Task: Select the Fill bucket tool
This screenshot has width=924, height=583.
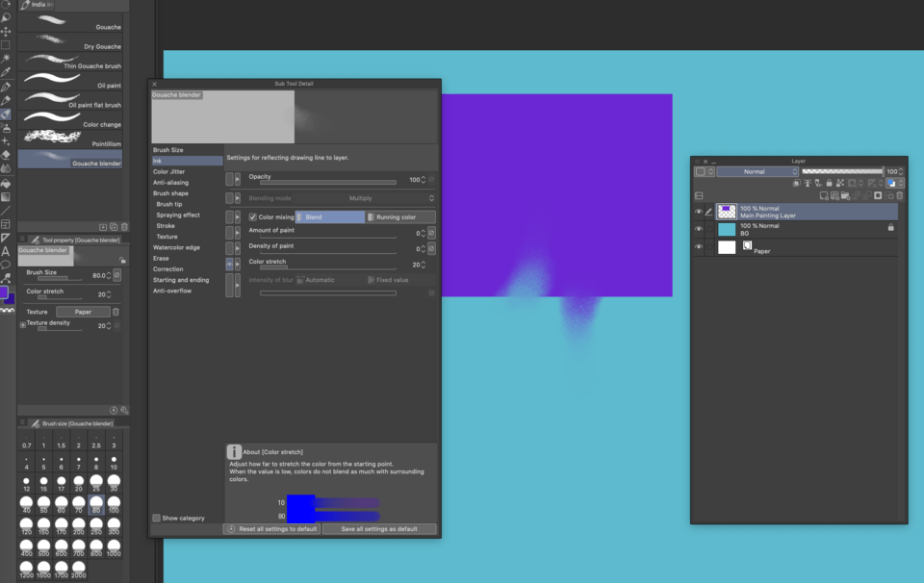Action: (x=6, y=183)
